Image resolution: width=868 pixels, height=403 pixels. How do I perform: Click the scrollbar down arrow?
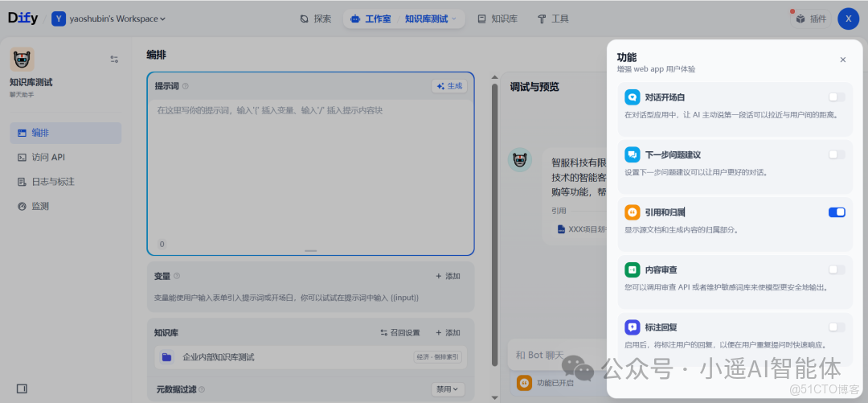(494, 397)
